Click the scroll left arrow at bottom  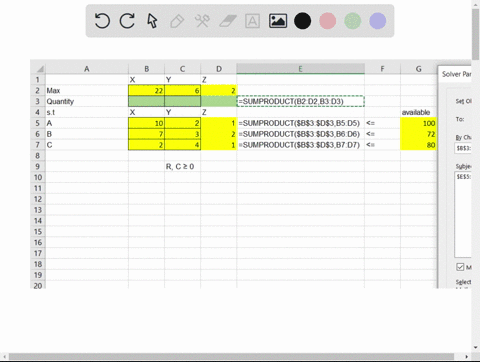(x=5, y=357)
